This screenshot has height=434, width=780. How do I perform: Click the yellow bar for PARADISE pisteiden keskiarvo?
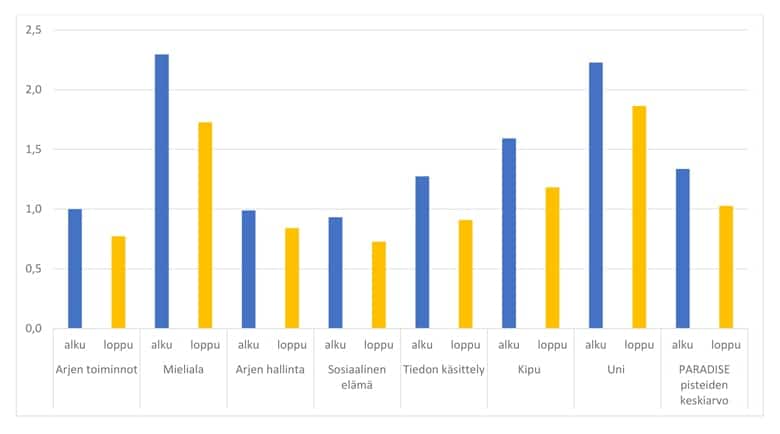pos(726,267)
